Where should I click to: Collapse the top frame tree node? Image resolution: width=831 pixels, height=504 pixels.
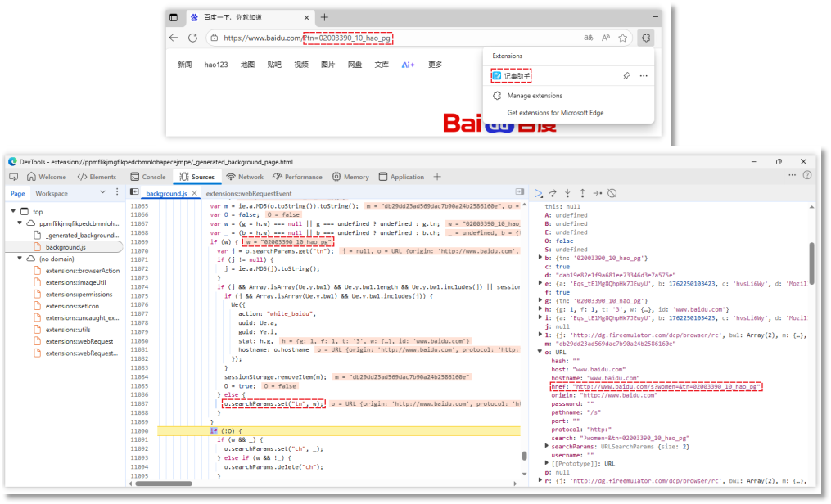coord(14,212)
